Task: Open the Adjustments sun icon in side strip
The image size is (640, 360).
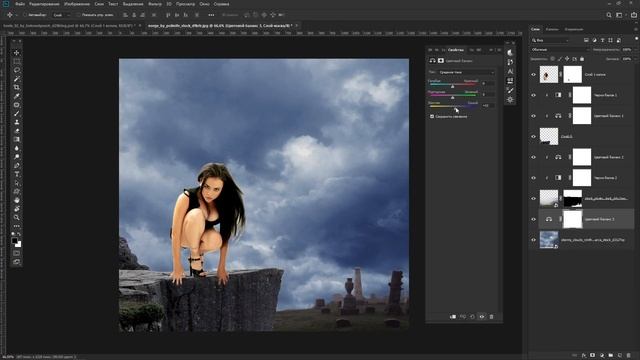Action: 510,100
